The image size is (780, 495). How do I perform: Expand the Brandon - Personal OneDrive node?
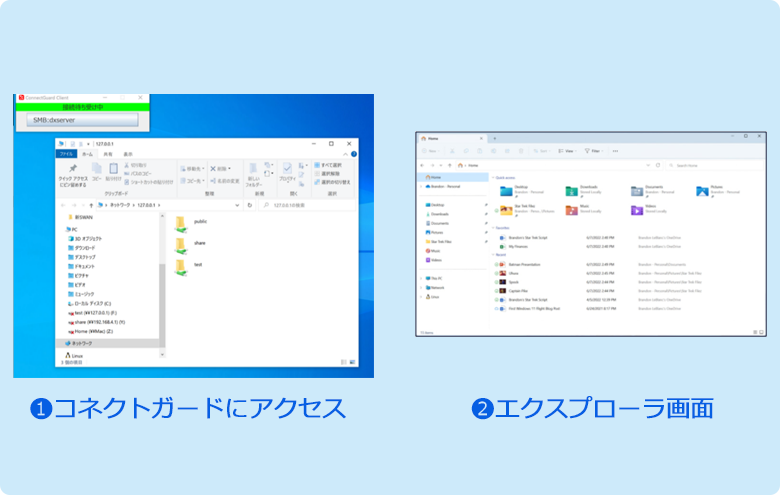coord(421,187)
